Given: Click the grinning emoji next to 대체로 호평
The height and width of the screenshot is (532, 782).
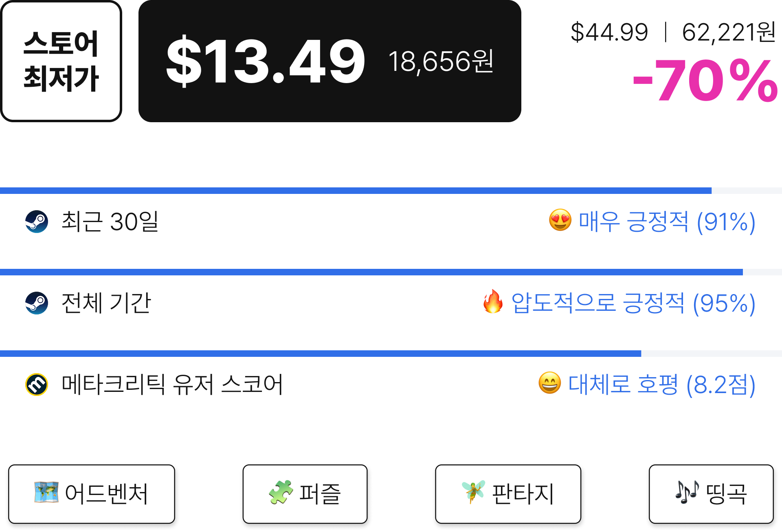Looking at the screenshot, I should tap(549, 383).
